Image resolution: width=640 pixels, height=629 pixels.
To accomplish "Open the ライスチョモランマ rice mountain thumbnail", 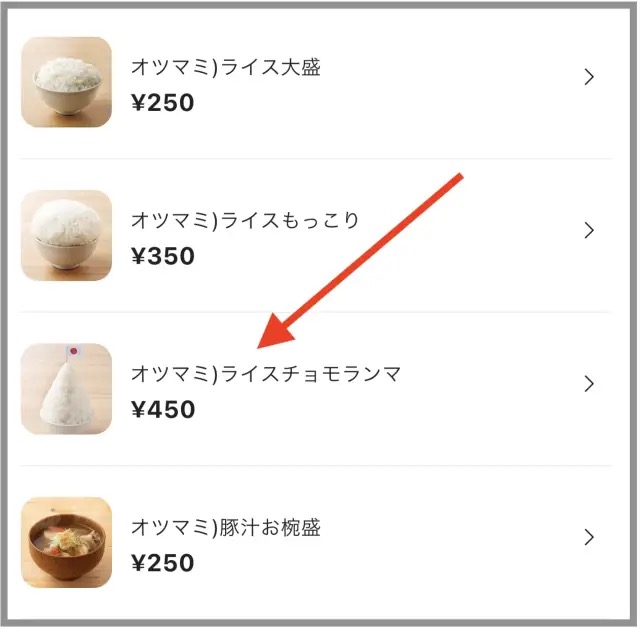I will point(67,389).
